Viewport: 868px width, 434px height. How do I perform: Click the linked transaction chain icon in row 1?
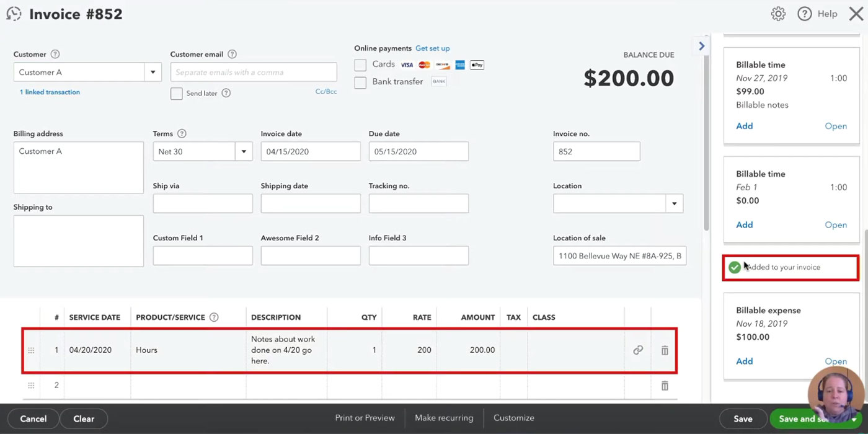638,350
